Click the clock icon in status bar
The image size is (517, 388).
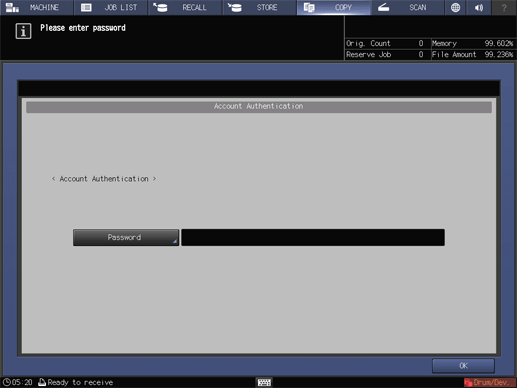point(7,382)
